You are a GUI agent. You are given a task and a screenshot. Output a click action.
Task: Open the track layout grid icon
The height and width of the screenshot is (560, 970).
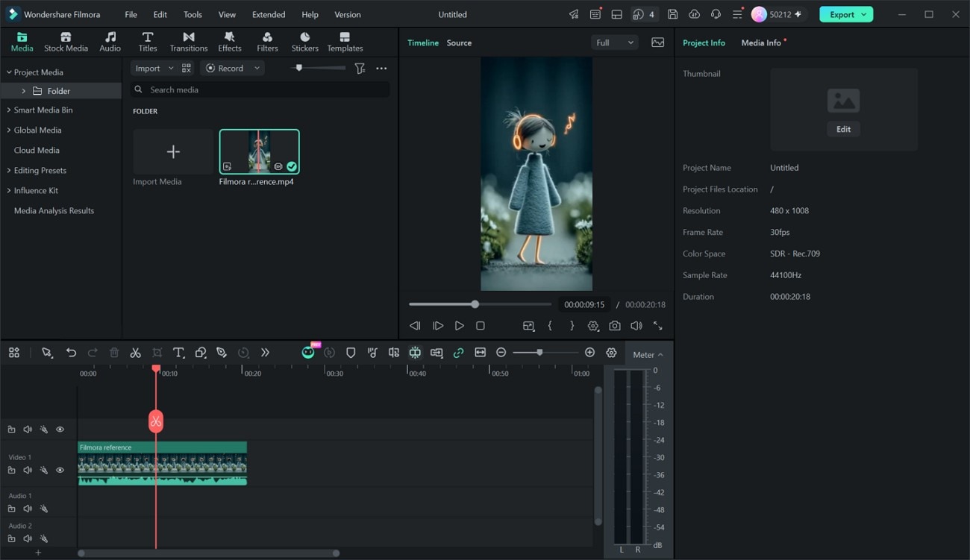click(x=14, y=353)
